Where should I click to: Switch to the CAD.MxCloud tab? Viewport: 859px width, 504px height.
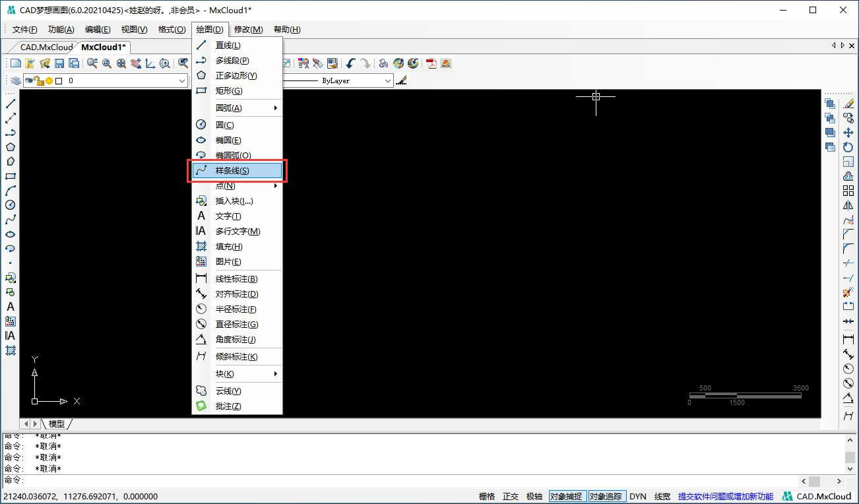tap(46, 47)
